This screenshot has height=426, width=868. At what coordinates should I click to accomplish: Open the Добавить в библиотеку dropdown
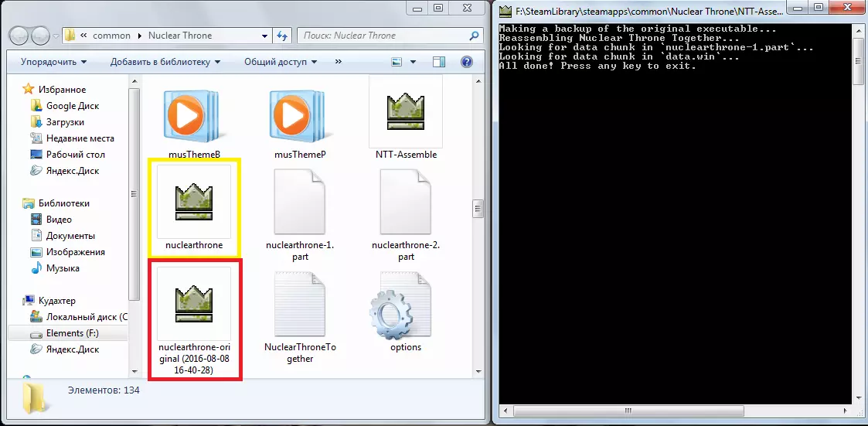pyautogui.click(x=165, y=62)
